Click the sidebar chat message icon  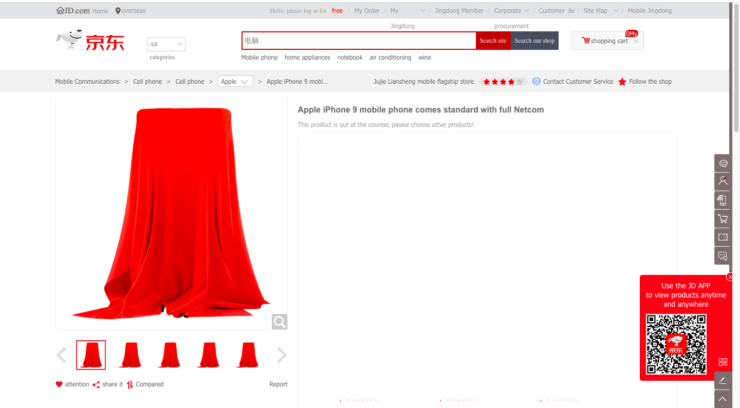coord(723,256)
